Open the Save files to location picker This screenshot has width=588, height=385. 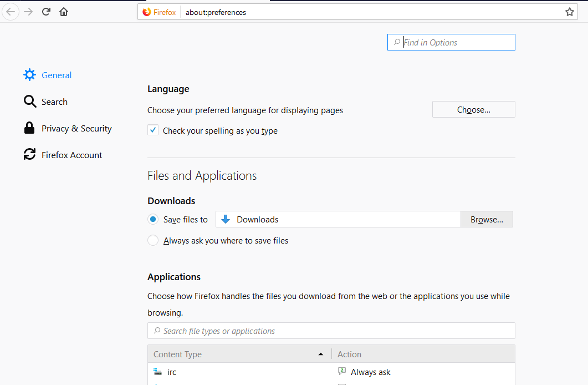(x=338, y=219)
